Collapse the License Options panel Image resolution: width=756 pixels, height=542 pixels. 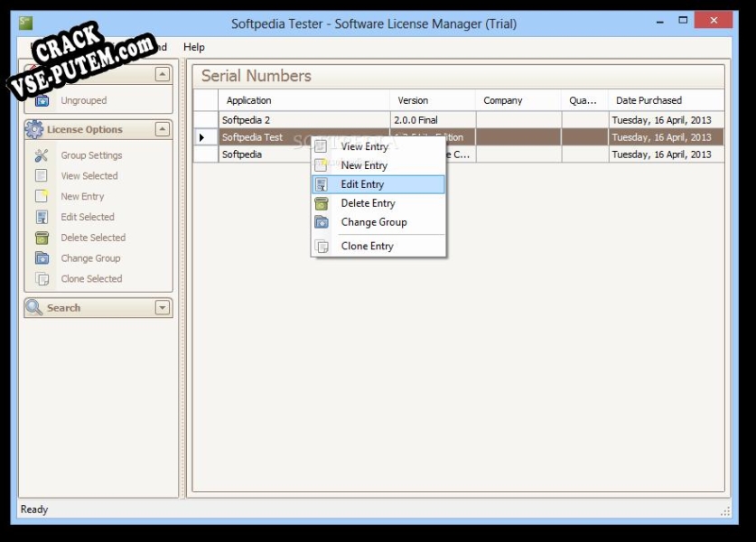pos(163,129)
